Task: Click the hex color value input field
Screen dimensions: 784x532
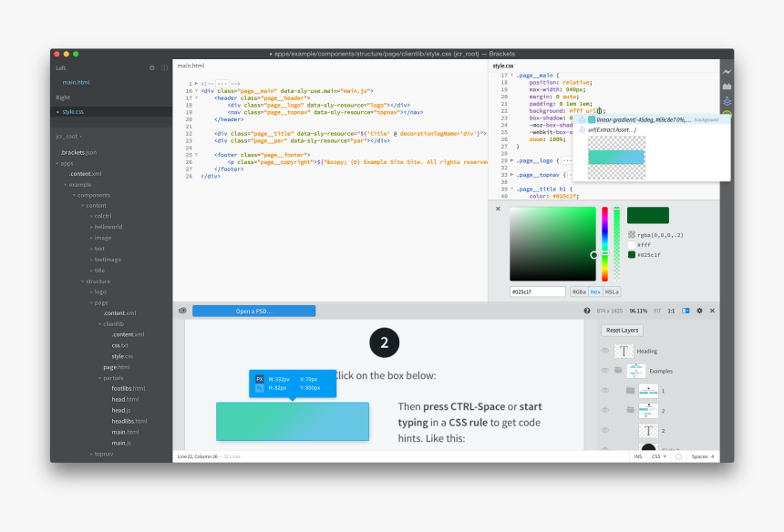Action: pos(538,292)
